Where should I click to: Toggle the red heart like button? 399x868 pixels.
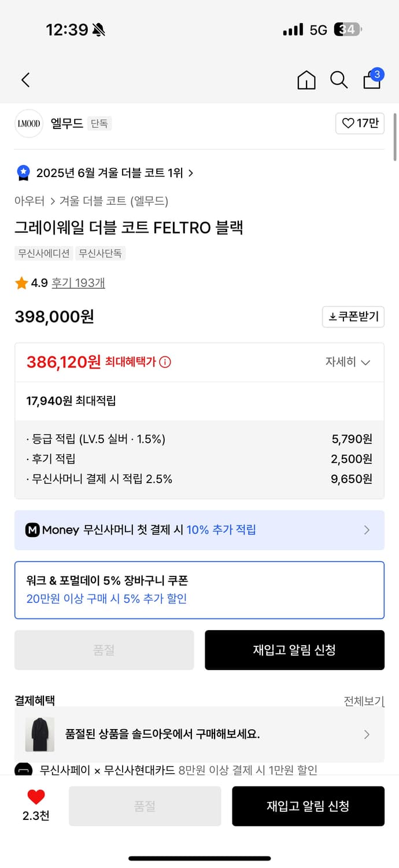point(36,797)
